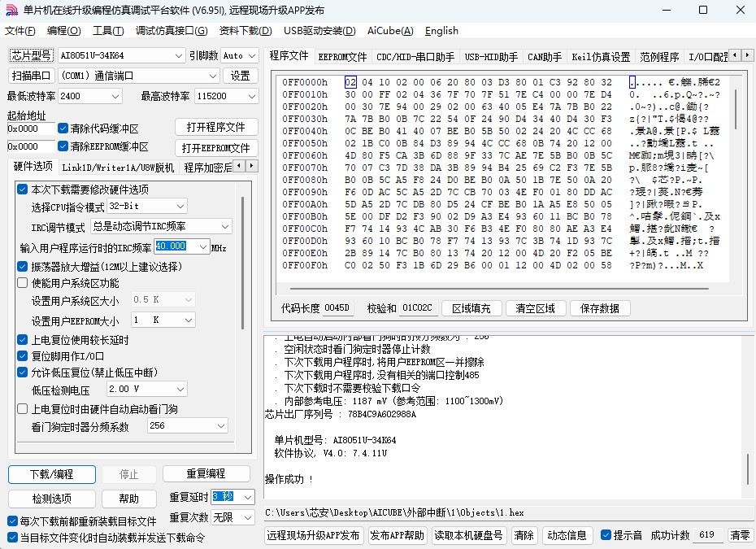The width and height of the screenshot is (756, 549).
Task: Click the application logo icon in title bar
Action: [x=11, y=10]
